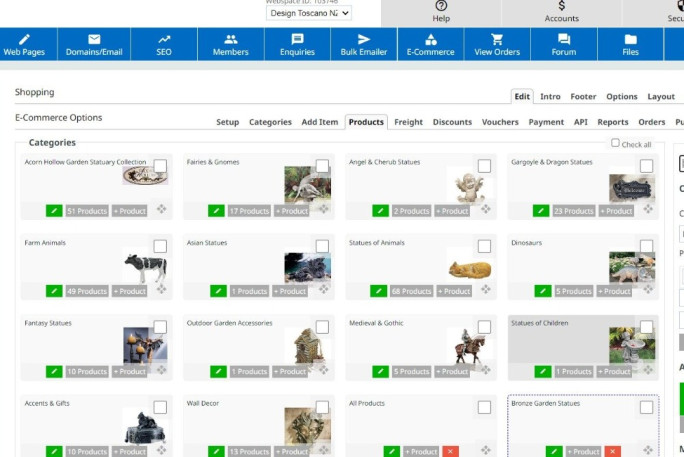
Task: Click the edit pencil for Gargoyle & Dragon Statues
Action: pos(541,211)
